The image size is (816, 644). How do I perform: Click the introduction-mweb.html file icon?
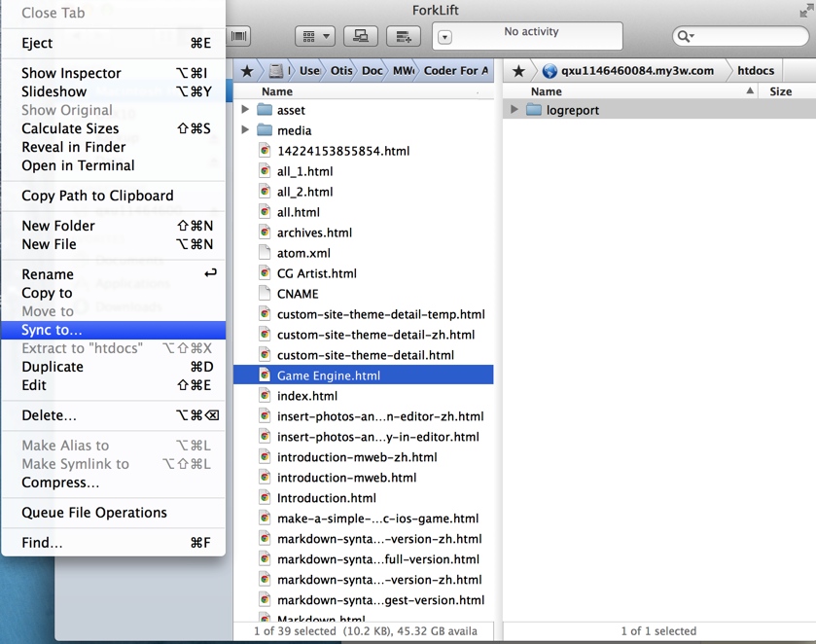point(265,478)
